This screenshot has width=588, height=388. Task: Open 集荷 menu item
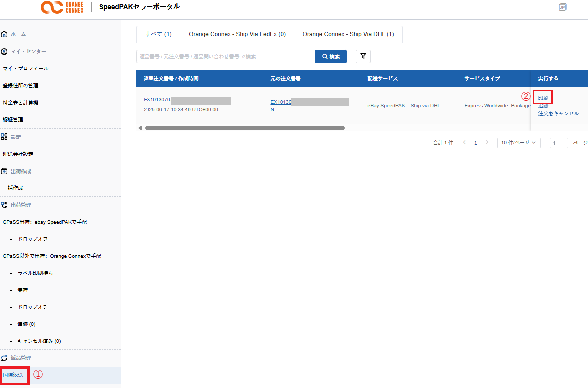pos(23,290)
